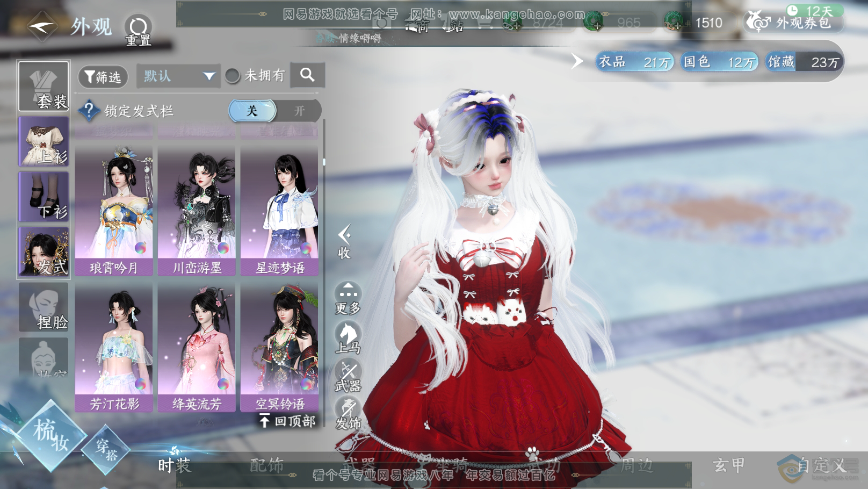Choose the 绛英流芳 outfit thumbnail
868x489 pixels.
(x=196, y=348)
